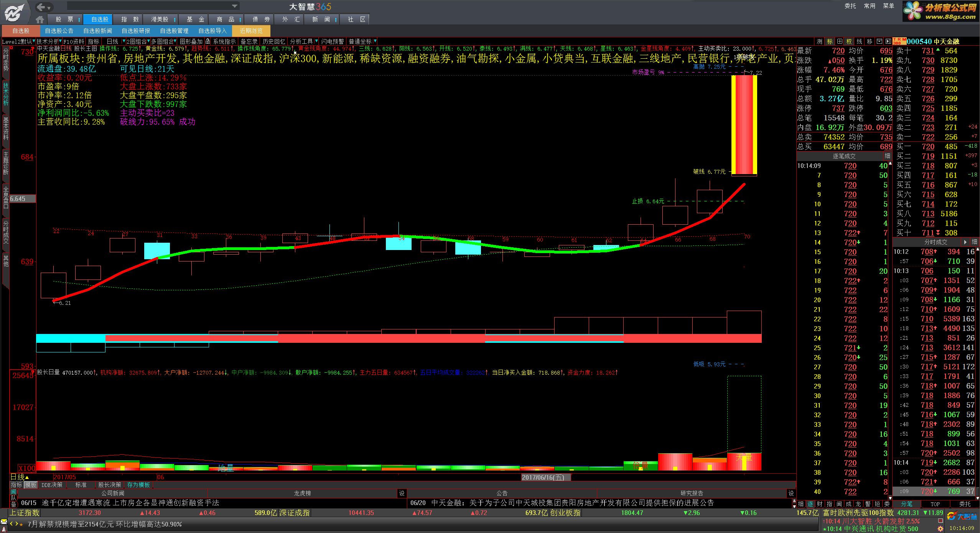Open the 日线 period dropdown
This screenshot has width=980, height=533.
[x=124, y=41]
